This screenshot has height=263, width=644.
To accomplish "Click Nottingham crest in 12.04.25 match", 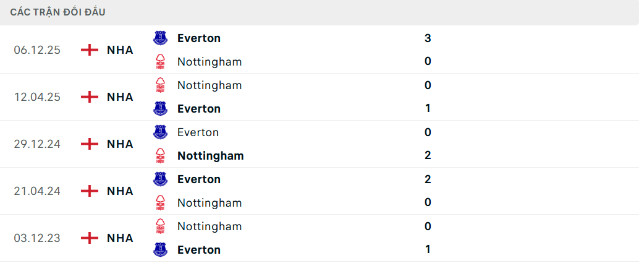I will pos(160,85).
